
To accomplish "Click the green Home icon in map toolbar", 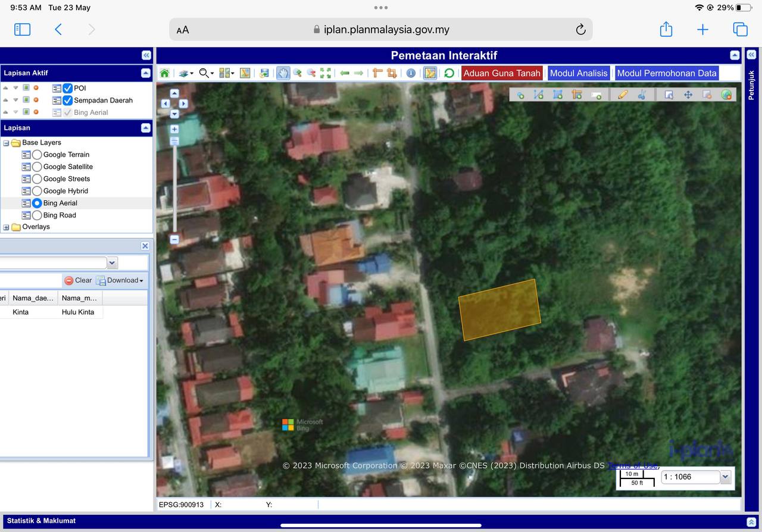I will click(x=164, y=73).
